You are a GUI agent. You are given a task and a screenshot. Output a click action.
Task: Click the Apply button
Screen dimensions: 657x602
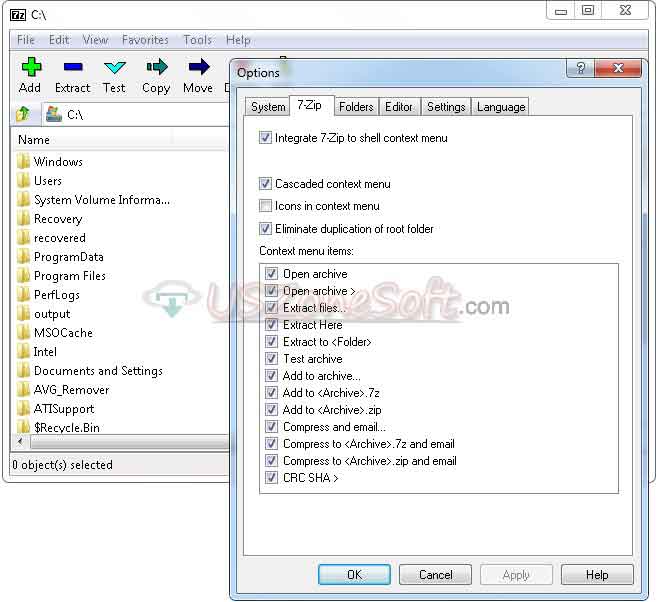[x=516, y=574]
